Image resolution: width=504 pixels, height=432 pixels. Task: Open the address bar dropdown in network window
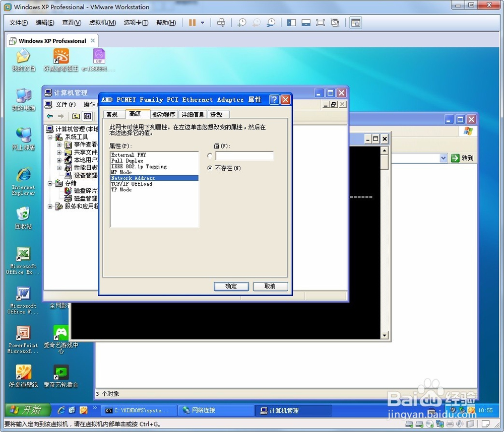444,158
